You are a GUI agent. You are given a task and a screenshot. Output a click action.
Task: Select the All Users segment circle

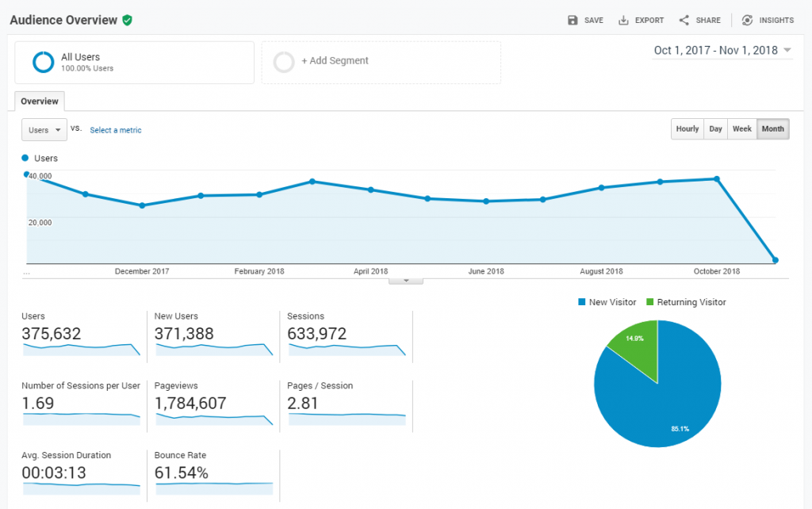[40, 62]
